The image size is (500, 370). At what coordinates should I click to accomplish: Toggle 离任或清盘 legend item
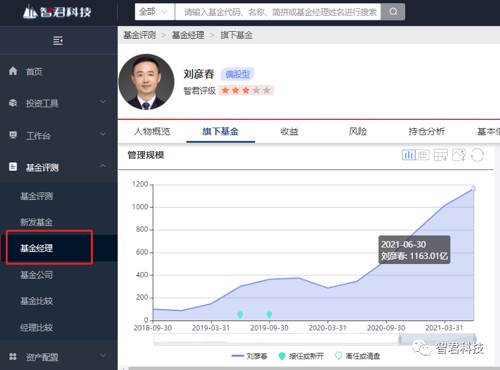[357, 356]
